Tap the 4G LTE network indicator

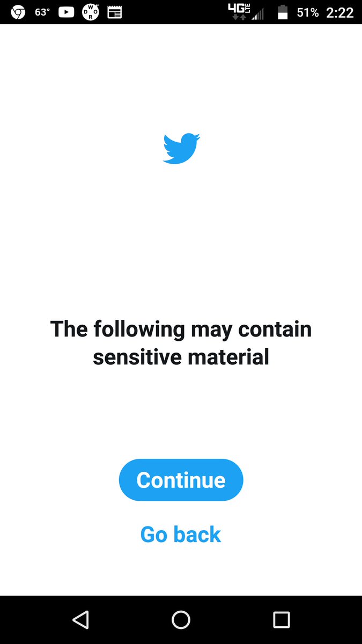pos(239,8)
